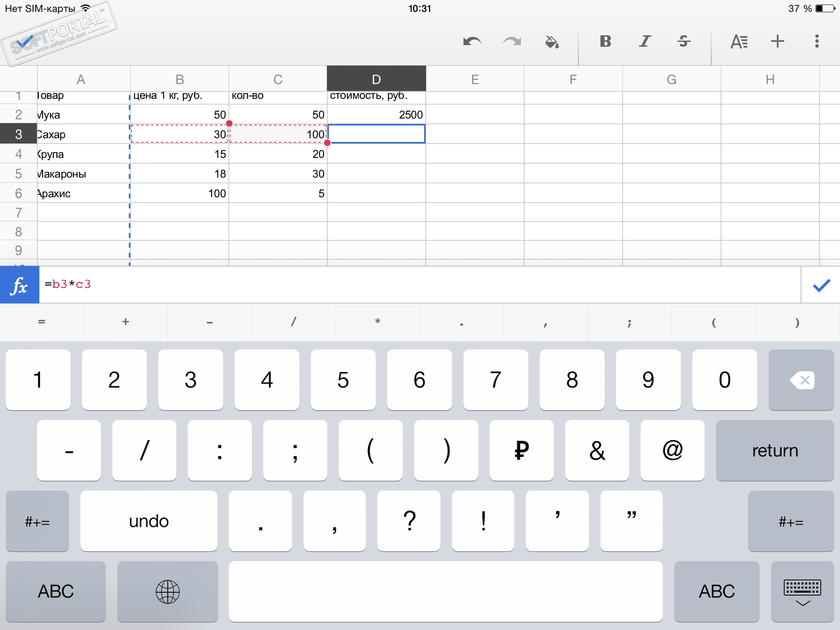Insert asterisk from the formula shortcut bar
840x630 pixels.
(377, 322)
